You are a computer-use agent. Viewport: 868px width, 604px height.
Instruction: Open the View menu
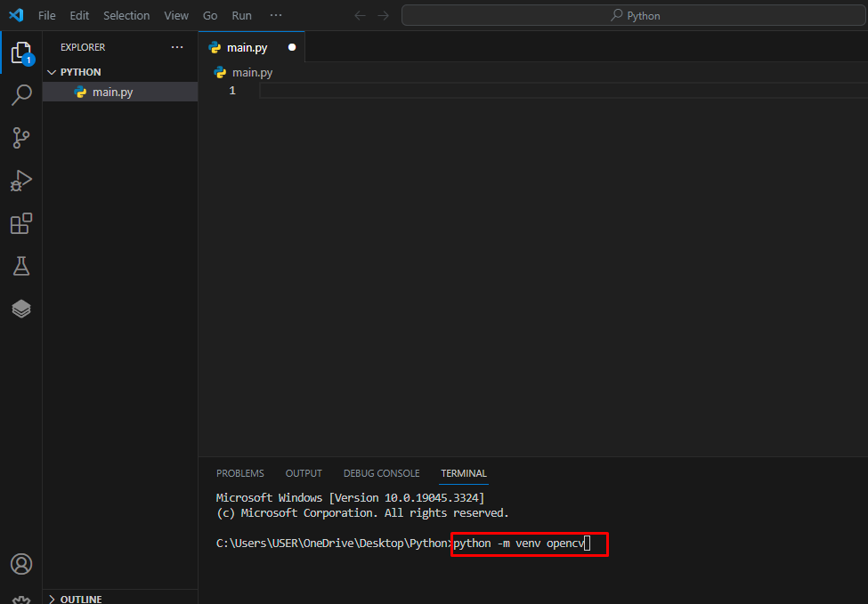[176, 15]
